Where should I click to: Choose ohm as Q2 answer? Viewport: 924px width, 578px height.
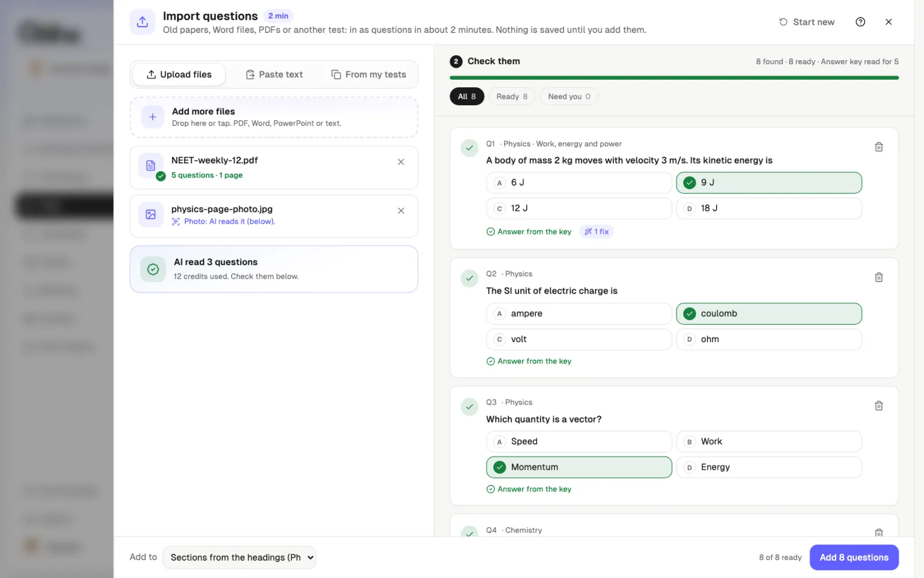769,339
